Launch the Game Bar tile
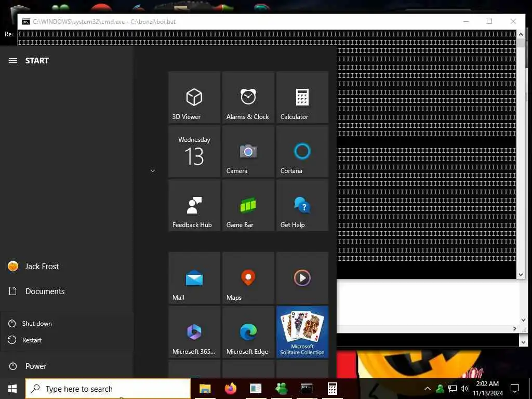This screenshot has height=399, width=532. point(248,206)
